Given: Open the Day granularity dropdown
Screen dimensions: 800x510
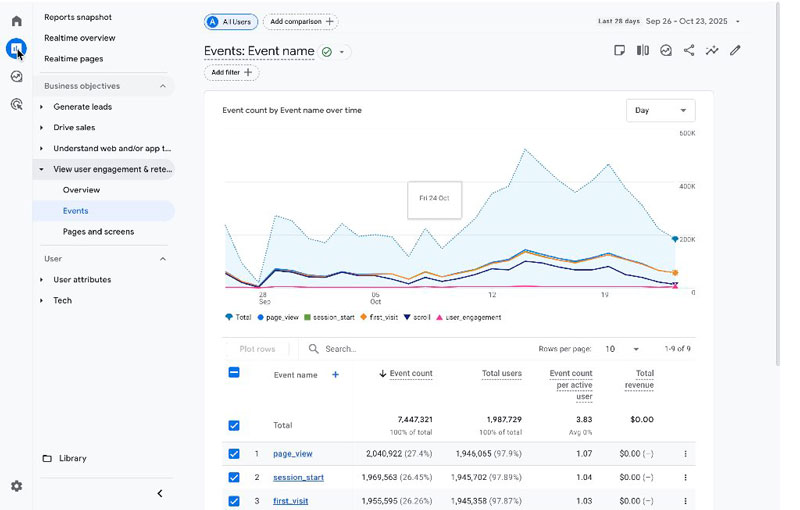Looking at the screenshot, I should pyautogui.click(x=660, y=110).
